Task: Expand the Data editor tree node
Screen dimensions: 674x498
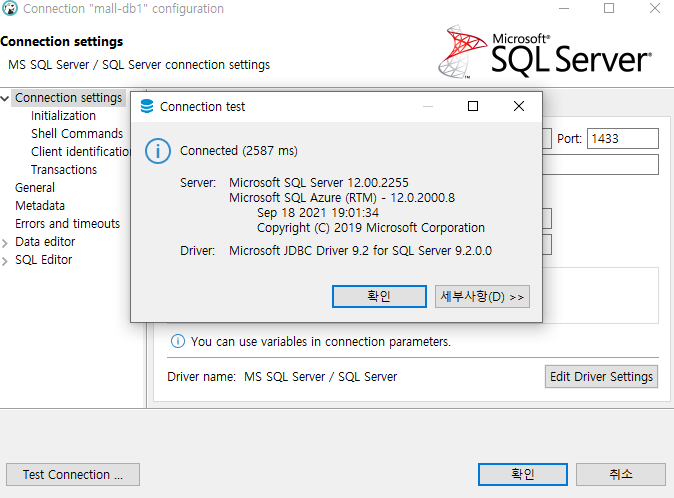Action: 5,243
